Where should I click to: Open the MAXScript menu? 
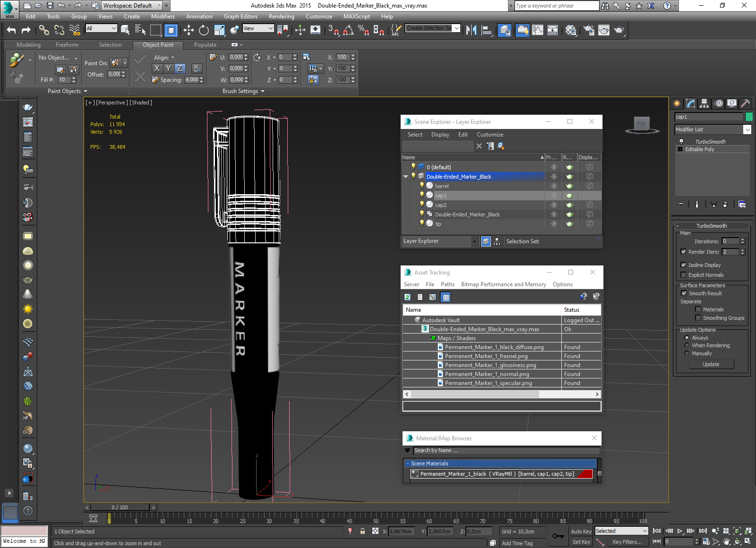[x=357, y=16]
